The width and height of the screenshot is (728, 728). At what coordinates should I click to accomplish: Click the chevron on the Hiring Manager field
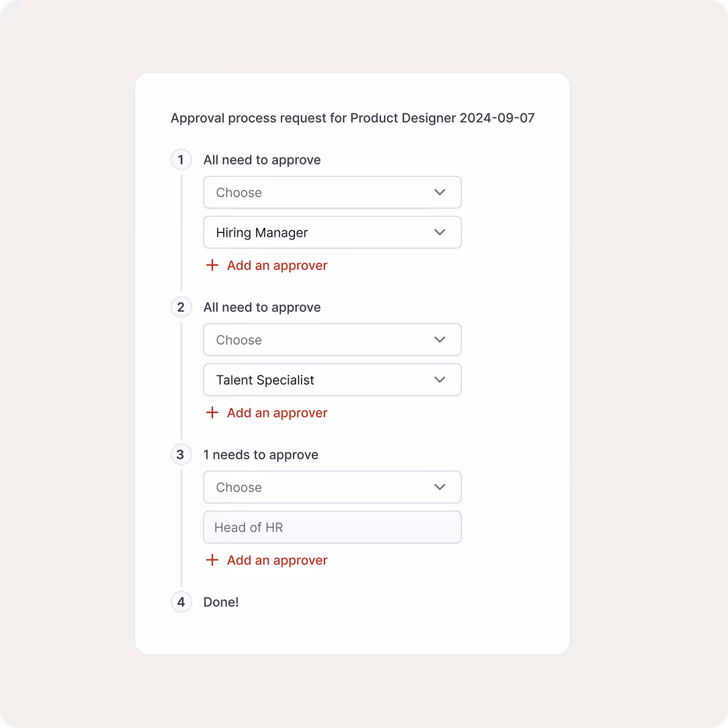point(440,232)
